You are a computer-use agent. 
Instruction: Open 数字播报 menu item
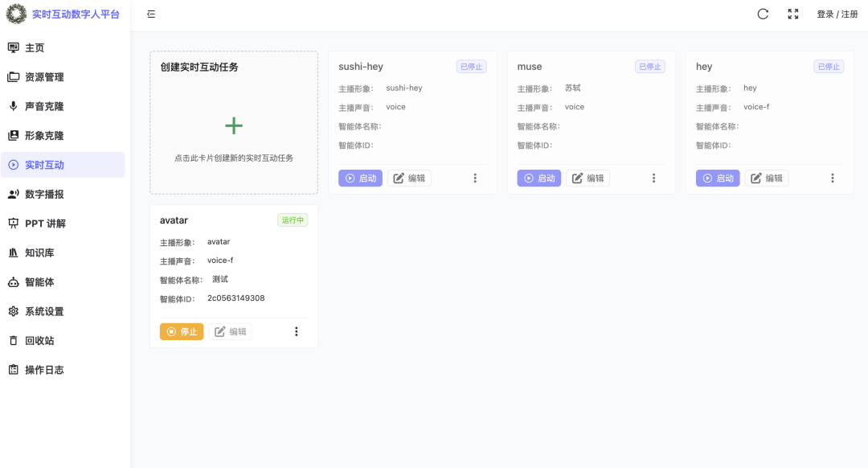(63, 195)
